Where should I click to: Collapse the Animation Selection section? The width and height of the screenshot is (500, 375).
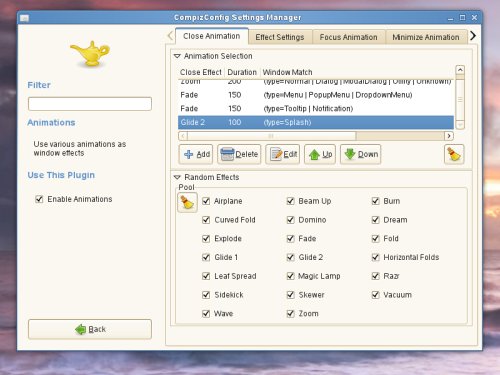coord(177,56)
